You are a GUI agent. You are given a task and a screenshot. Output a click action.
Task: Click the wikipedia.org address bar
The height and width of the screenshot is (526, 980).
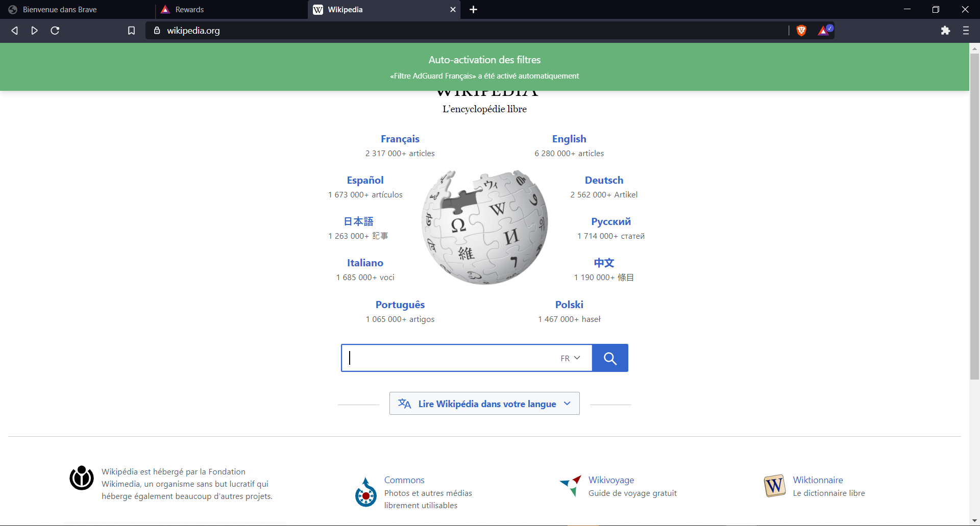(x=467, y=31)
